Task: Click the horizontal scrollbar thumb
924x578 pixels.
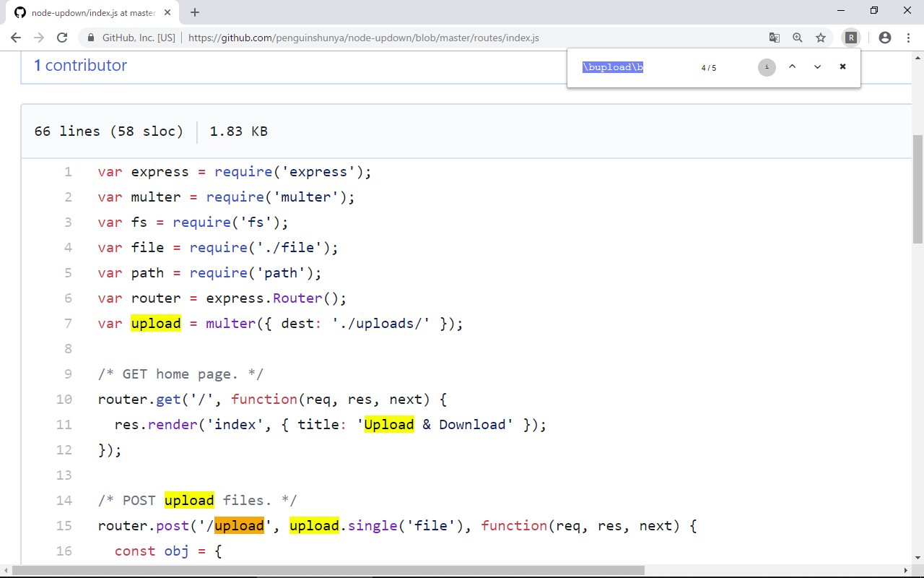Action: pos(328,571)
